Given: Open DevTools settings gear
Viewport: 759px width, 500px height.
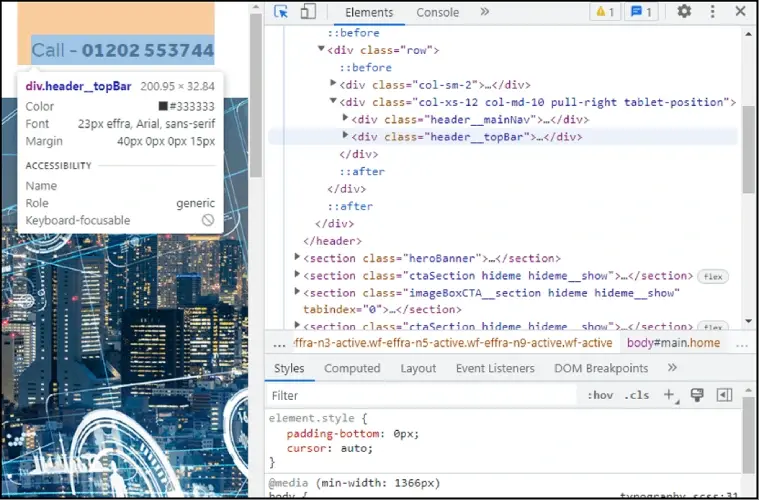Looking at the screenshot, I should tap(684, 12).
